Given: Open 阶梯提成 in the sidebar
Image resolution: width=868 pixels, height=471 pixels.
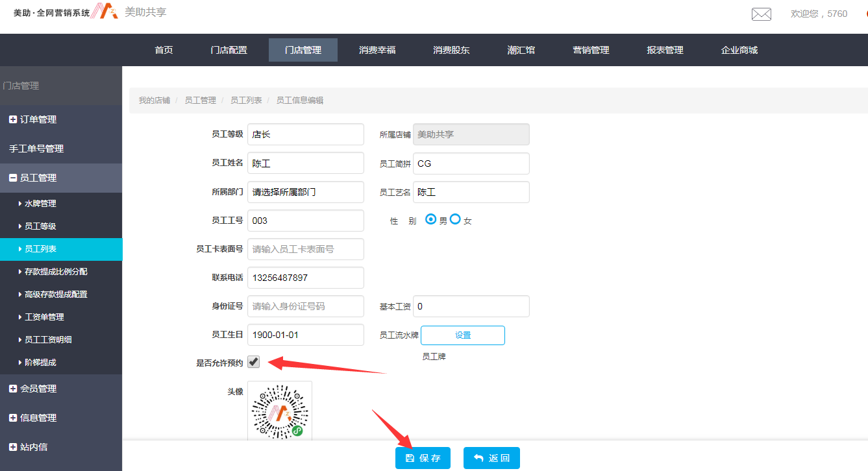Looking at the screenshot, I should 61,363.
